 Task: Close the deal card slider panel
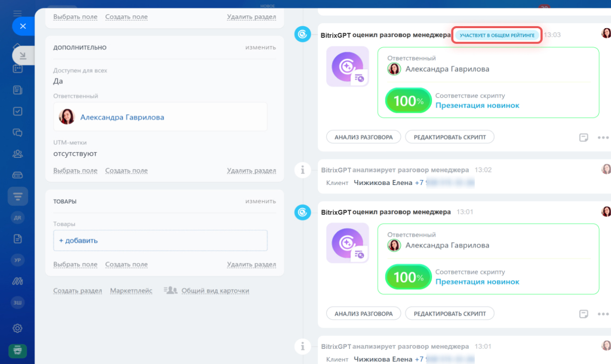coord(23,26)
